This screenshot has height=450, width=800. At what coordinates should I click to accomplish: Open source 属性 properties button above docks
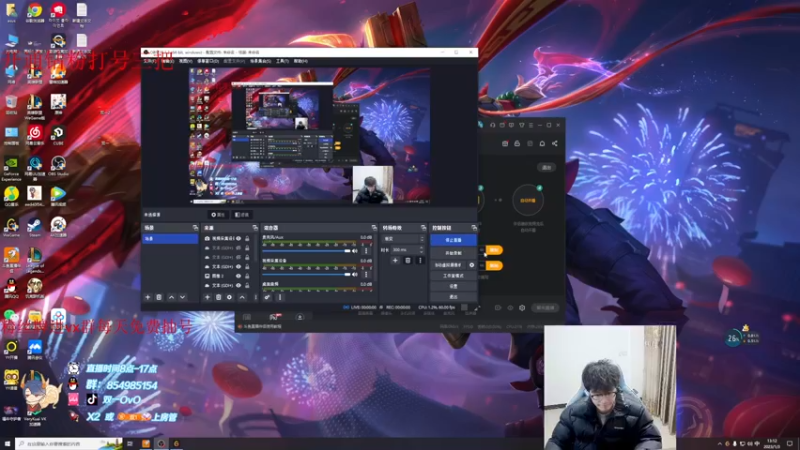coord(218,215)
